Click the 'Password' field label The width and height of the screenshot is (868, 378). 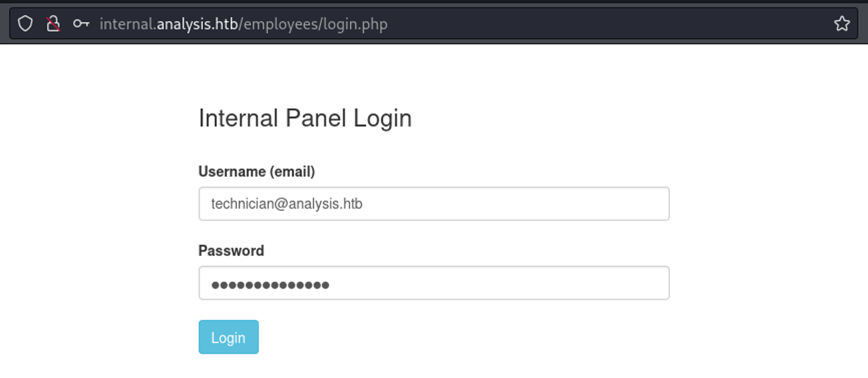[231, 250]
